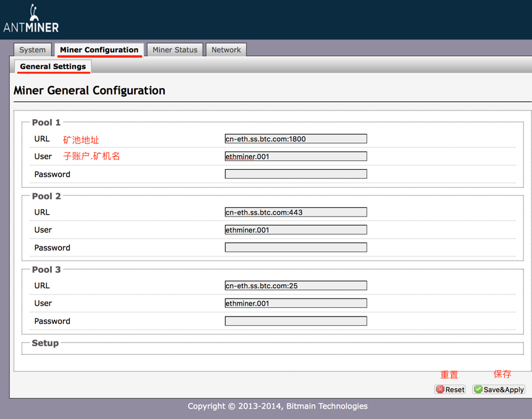Screen dimensions: 532x419
Task: Click Pool 3 User input field
Action: click(296, 304)
